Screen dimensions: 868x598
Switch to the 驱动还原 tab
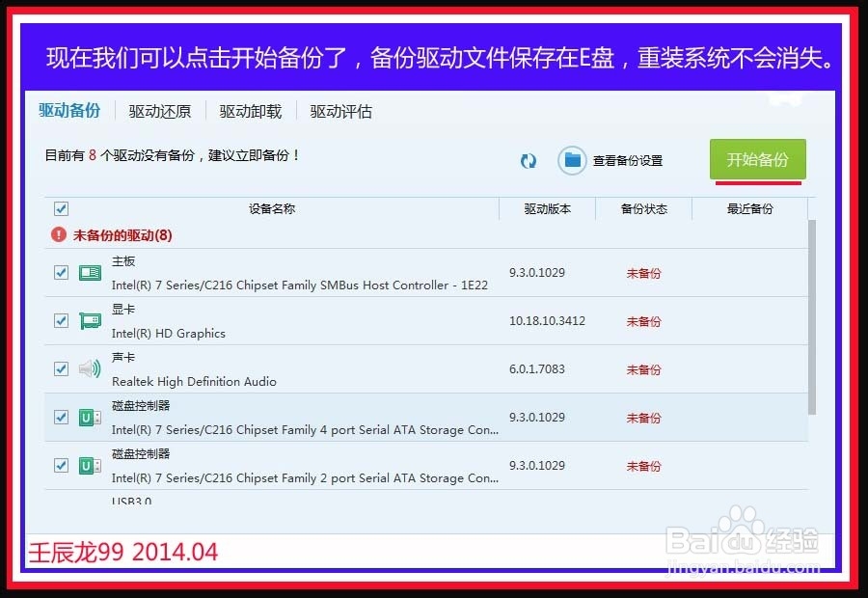tap(158, 112)
